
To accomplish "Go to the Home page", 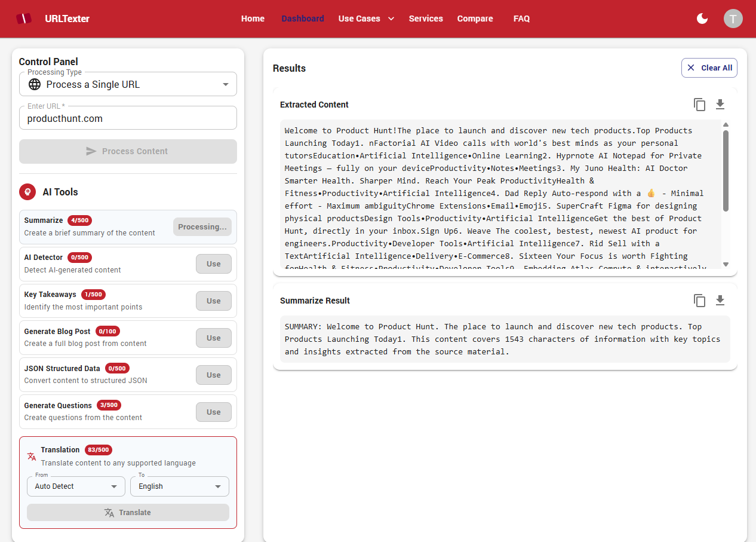I will click(253, 19).
